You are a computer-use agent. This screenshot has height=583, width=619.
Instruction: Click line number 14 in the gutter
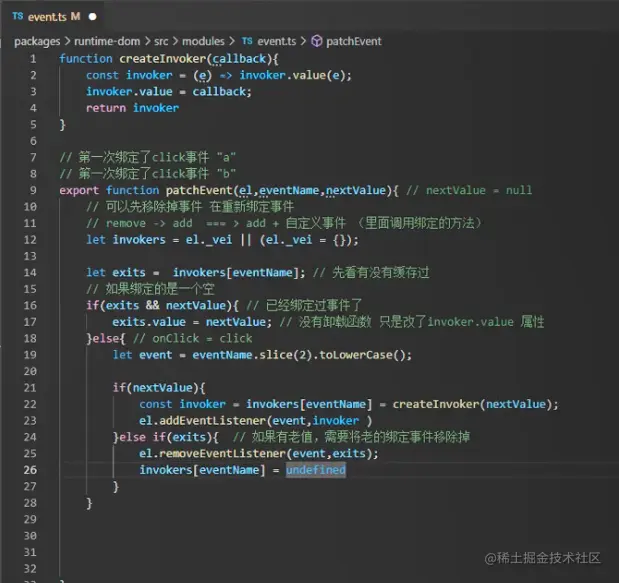pos(30,272)
